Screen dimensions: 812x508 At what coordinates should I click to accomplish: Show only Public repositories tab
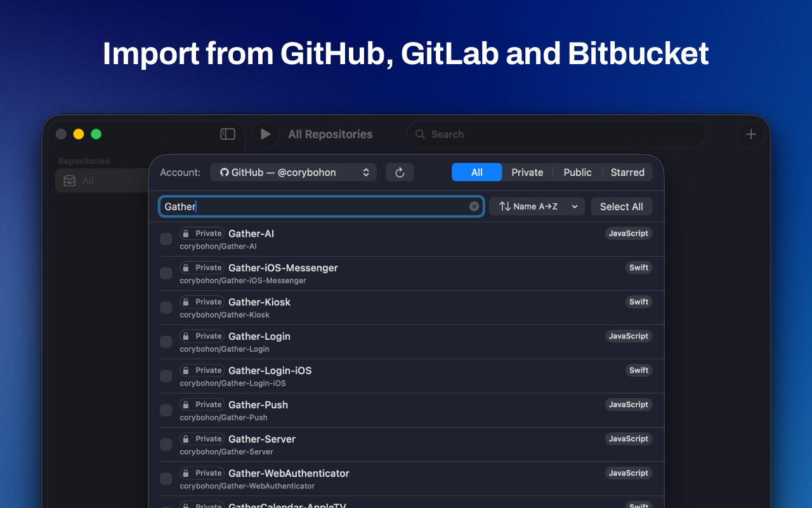(x=577, y=172)
